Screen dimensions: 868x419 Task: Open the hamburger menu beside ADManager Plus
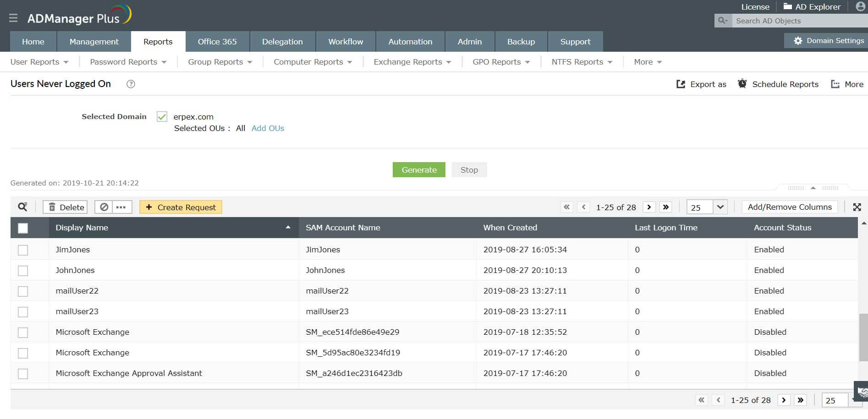pyautogui.click(x=13, y=18)
